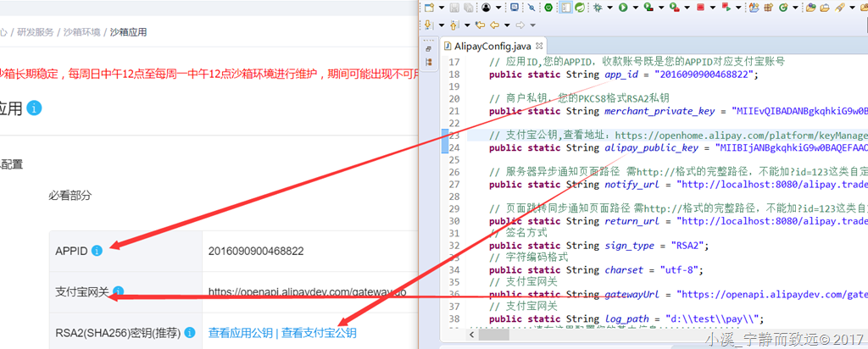Open the Coverage dropdown arrow
The width and height of the screenshot is (868, 349).
point(661,7)
